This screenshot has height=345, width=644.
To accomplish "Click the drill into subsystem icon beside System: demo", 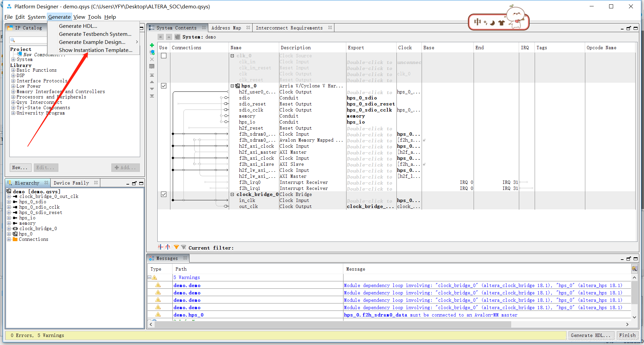I will 177,37.
